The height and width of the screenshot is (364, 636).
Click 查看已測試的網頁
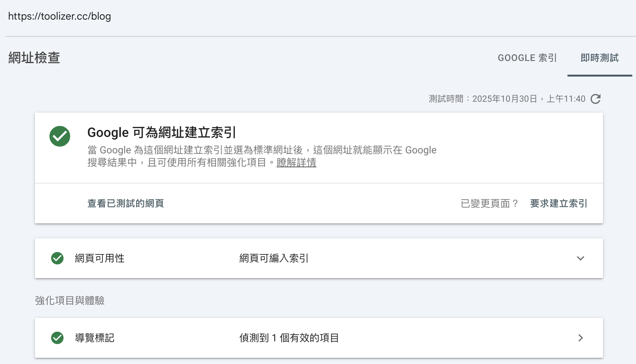[126, 203]
